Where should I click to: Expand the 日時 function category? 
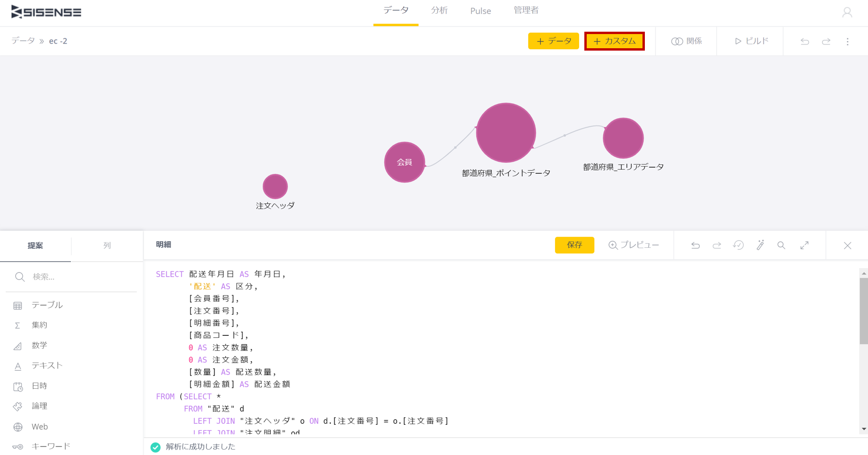pos(39,386)
